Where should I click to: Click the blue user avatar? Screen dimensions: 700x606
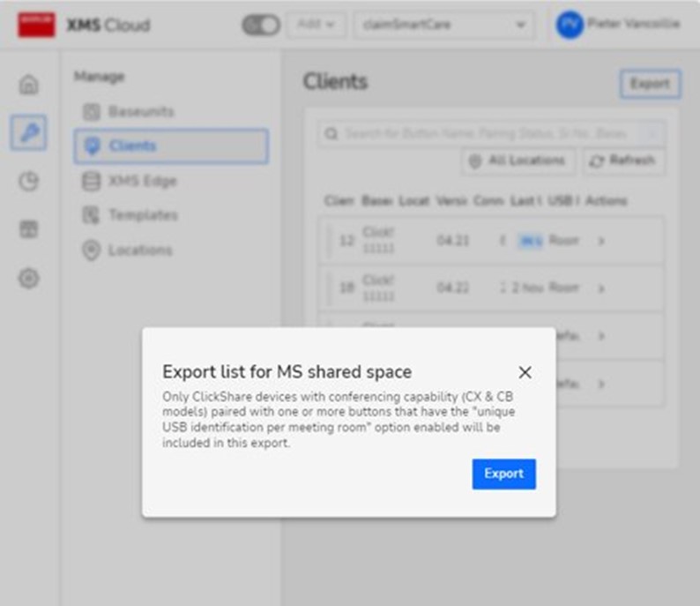570,25
